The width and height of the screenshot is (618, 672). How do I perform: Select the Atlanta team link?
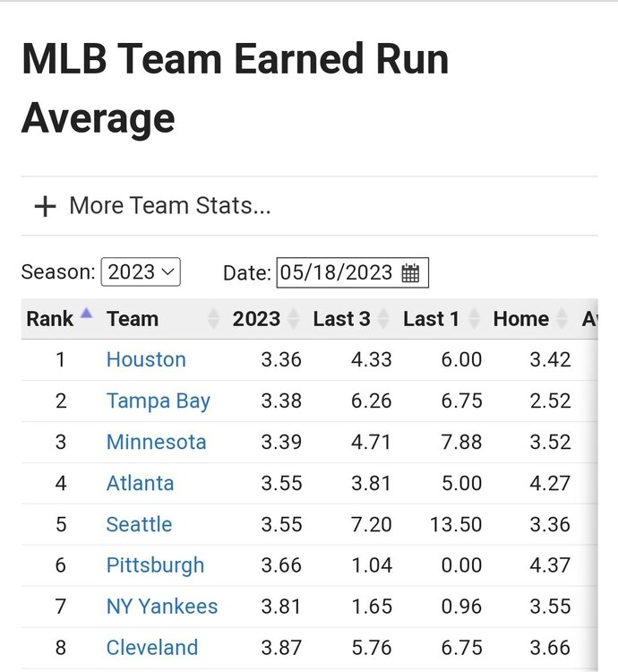(140, 484)
